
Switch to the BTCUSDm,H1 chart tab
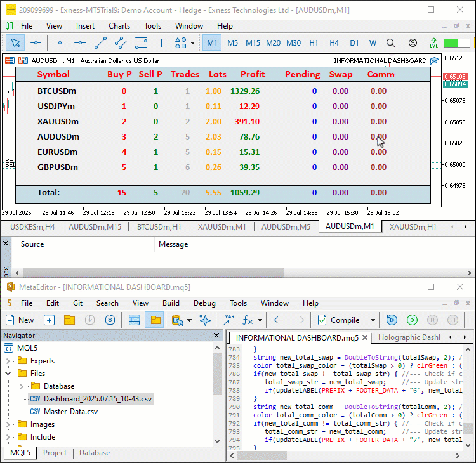(159, 226)
